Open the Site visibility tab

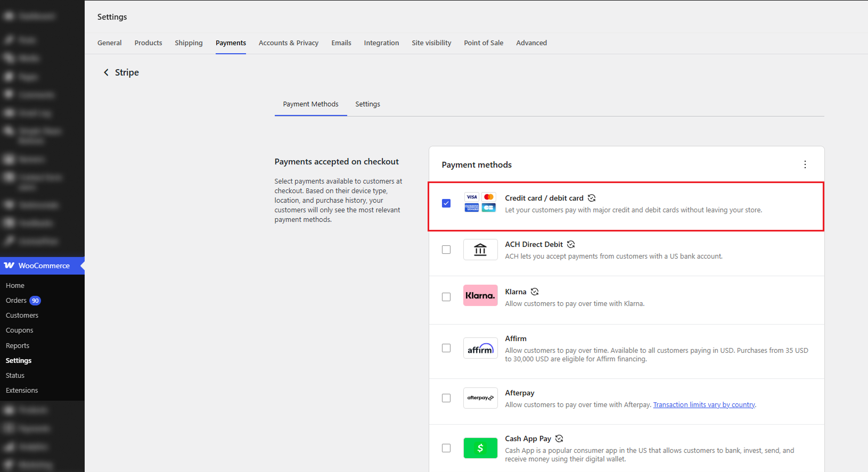(431, 43)
